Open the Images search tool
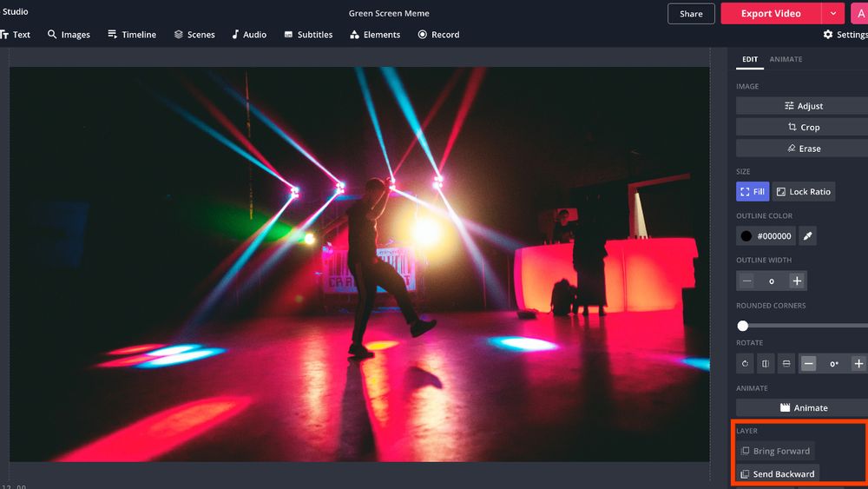This screenshot has height=489, width=868. (x=69, y=35)
